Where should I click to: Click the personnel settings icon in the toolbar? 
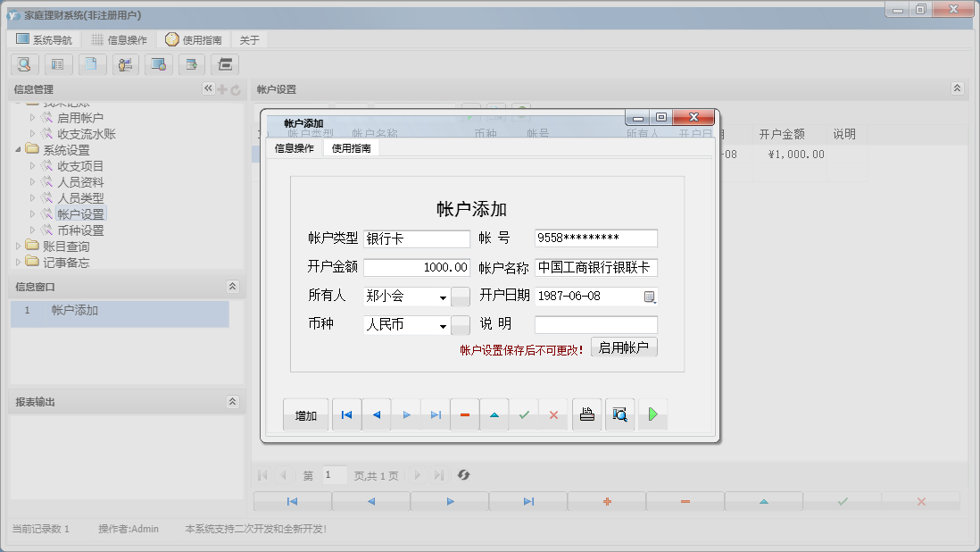pyautogui.click(x=126, y=64)
